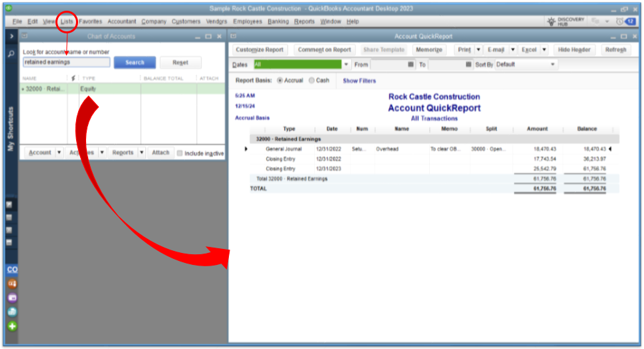The width and height of the screenshot is (644, 349).
Task: Expand the Reports button dropdown arrow
Action: click(x=141, y=152)
